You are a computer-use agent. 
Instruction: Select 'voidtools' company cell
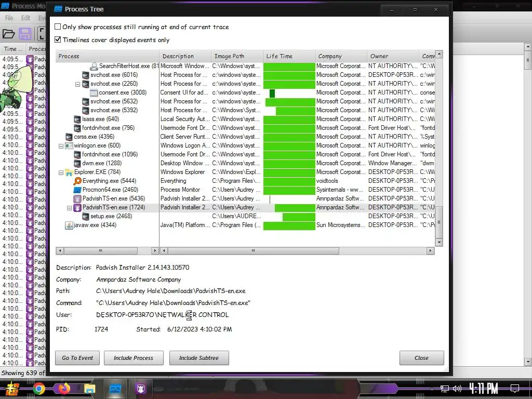(x=341, y=181)
